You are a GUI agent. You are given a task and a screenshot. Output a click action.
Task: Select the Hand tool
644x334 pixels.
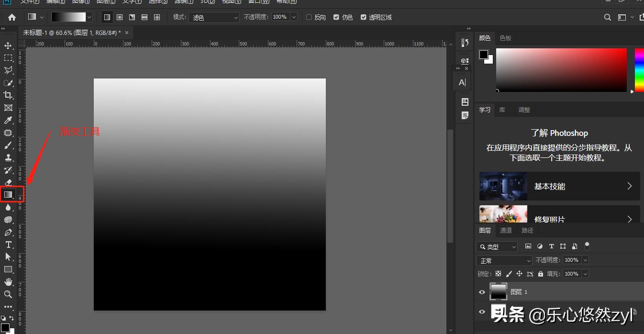[8, 282]
